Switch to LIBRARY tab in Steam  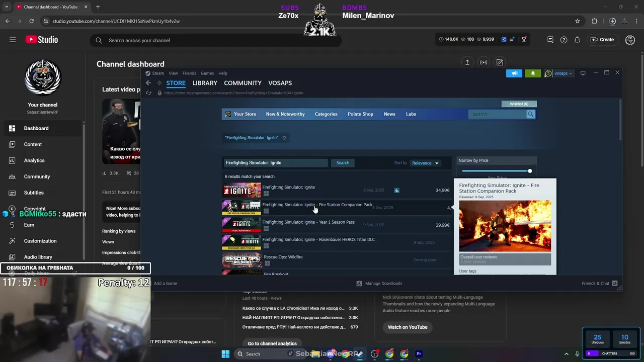(x=205, y=83)
